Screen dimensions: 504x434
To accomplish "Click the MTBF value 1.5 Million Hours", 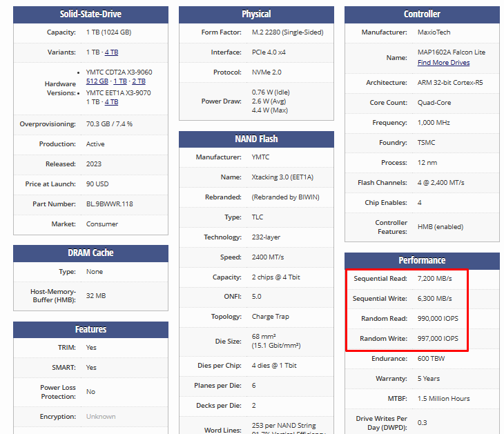I will pyautogui.click(x=443, y=398).
